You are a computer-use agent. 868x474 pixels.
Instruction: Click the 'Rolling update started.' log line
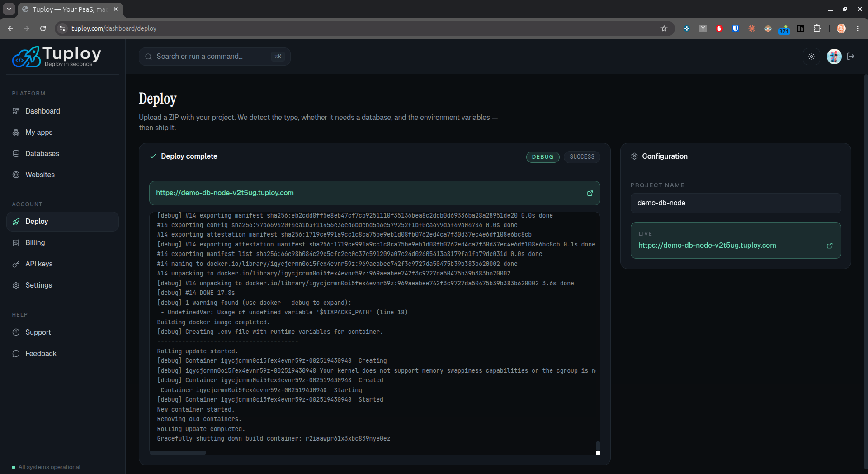198,351
